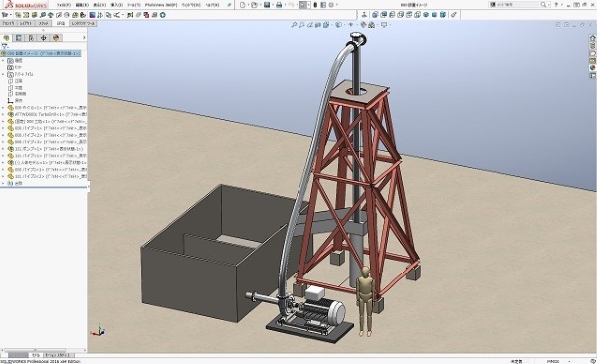Image resolution: width=597 pixels, height=364 pixels.
Task: Toggle the rebuild traffic light icon
Action: click(315, 5)
